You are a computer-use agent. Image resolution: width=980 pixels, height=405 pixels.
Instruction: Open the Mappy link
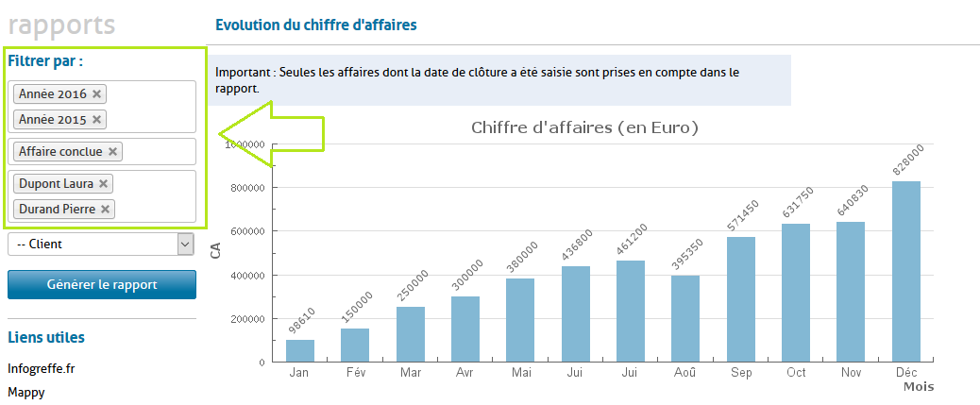tap(26, 392)
